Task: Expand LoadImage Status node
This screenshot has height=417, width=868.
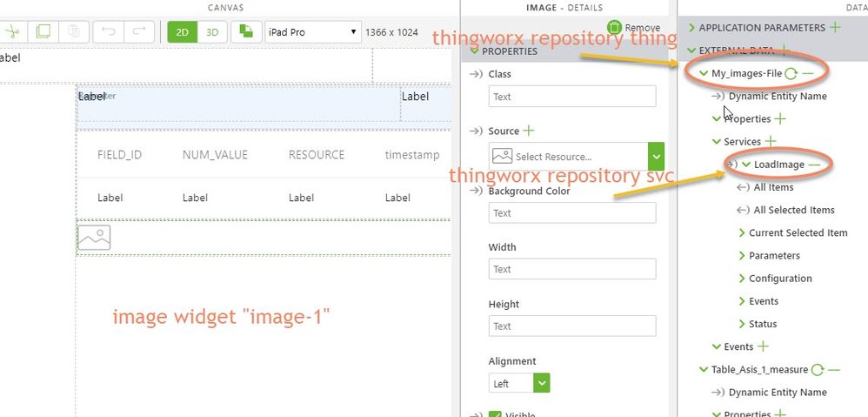Action: click(x=742, y=323)
